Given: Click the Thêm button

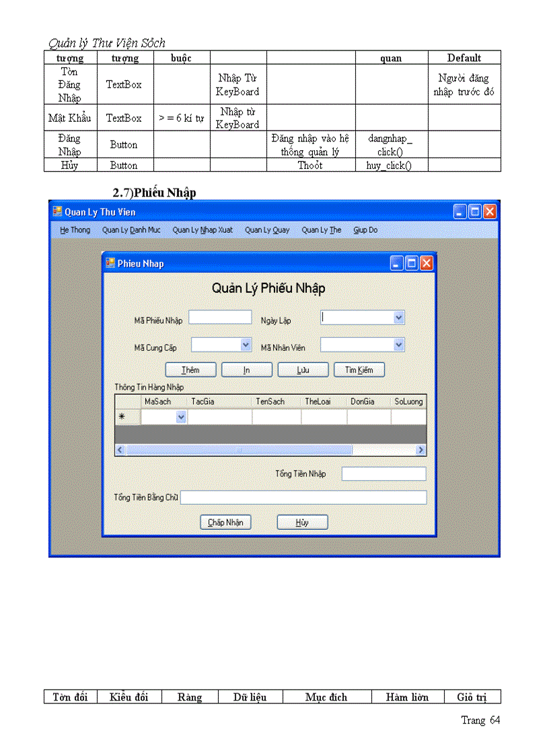Looking at the screenshot, I should pos(190,370).
